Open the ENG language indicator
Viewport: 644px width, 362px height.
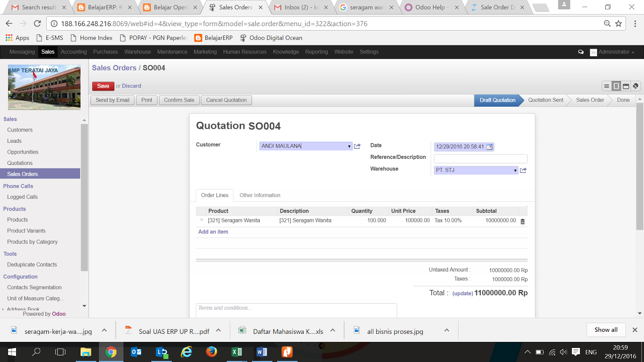click(591, 352)
